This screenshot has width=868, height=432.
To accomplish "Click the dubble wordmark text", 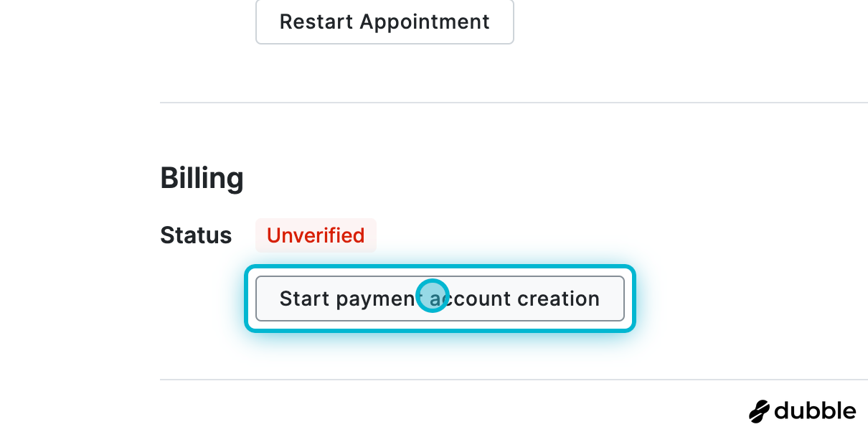I will point(815,411).
